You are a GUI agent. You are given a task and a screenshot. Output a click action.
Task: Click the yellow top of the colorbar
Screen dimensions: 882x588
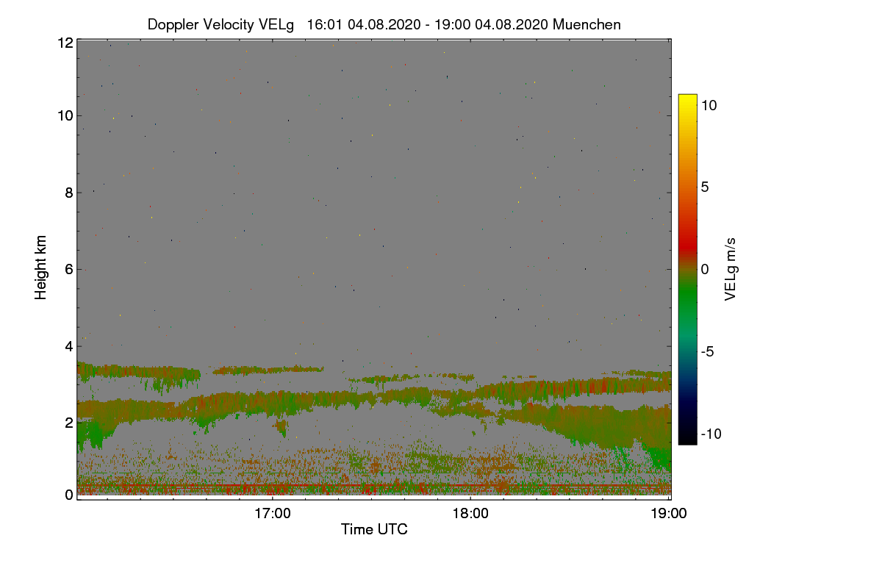[687, 101]
